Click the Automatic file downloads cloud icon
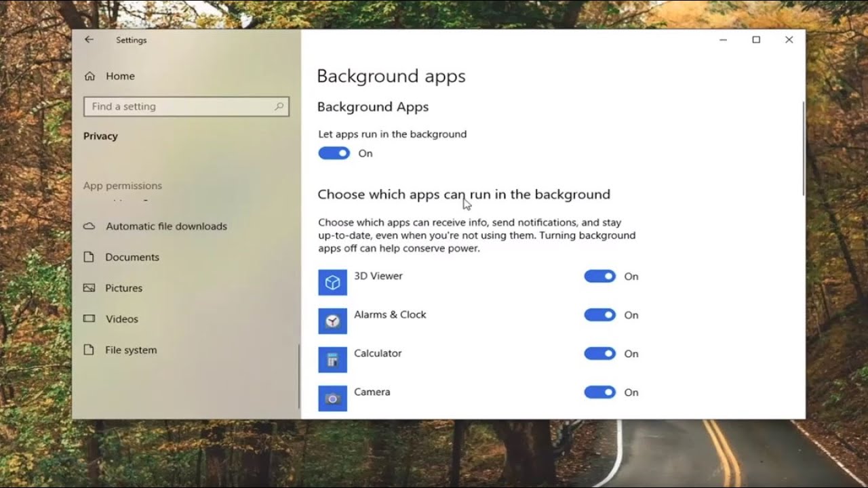Image resolution: width=868 pixels, height=488 pixels. [89, 226]
